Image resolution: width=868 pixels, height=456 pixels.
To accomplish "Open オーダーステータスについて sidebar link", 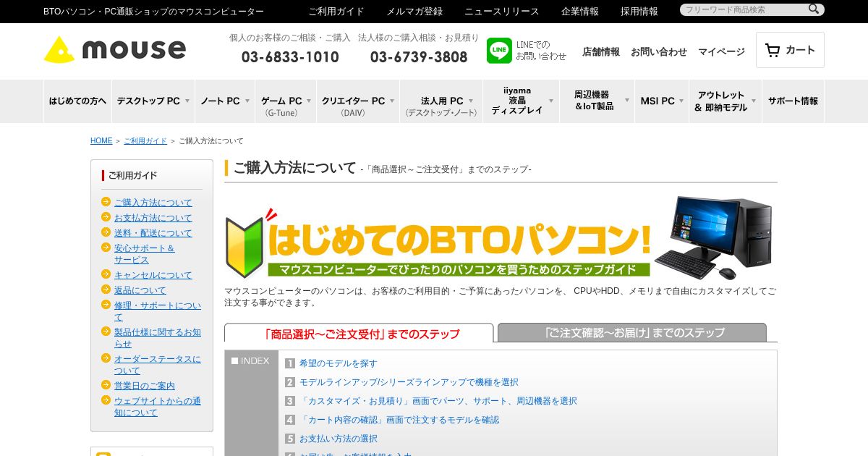I will tap(158, 365).
